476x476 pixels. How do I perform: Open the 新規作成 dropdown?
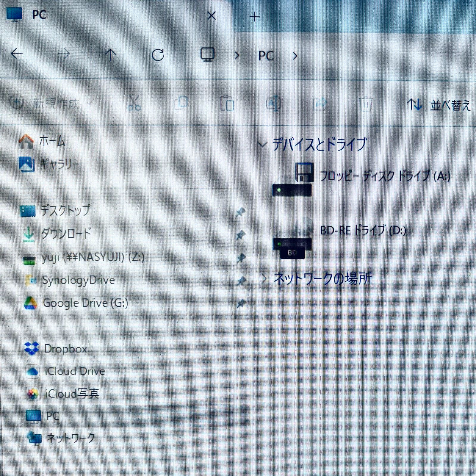(x=51, y=103)
